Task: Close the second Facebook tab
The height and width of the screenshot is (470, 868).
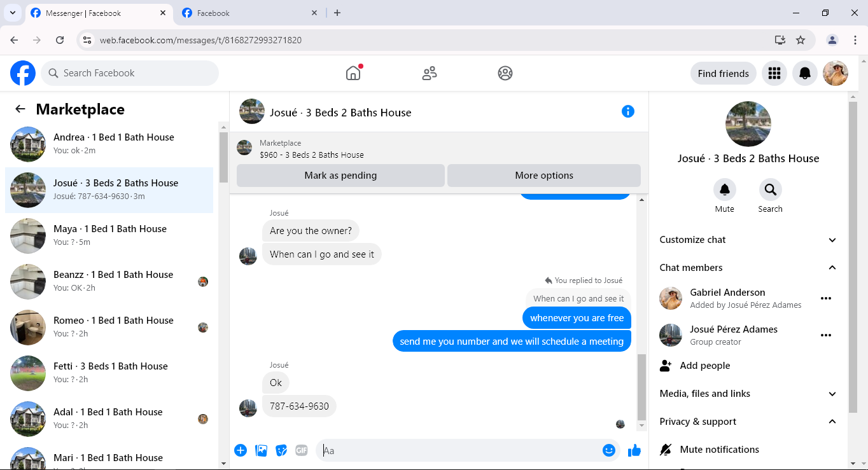Action: [314, 13]
